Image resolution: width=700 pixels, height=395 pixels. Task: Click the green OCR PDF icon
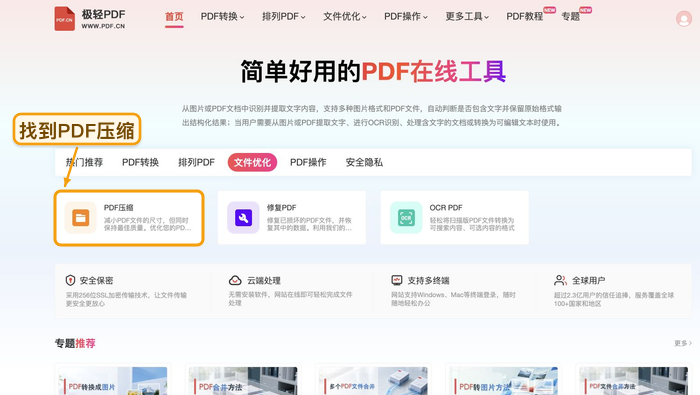coord(406,218)
